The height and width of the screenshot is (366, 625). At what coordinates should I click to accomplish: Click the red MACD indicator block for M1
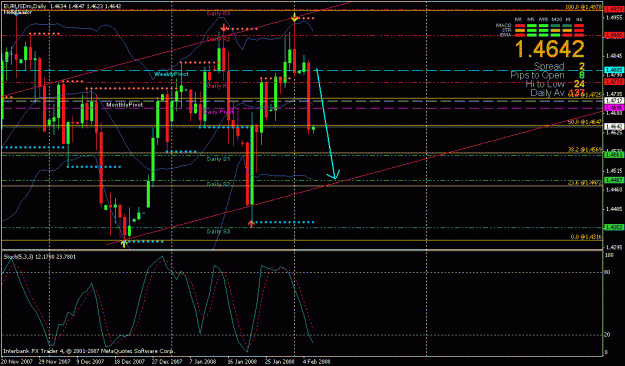(519, 26)
